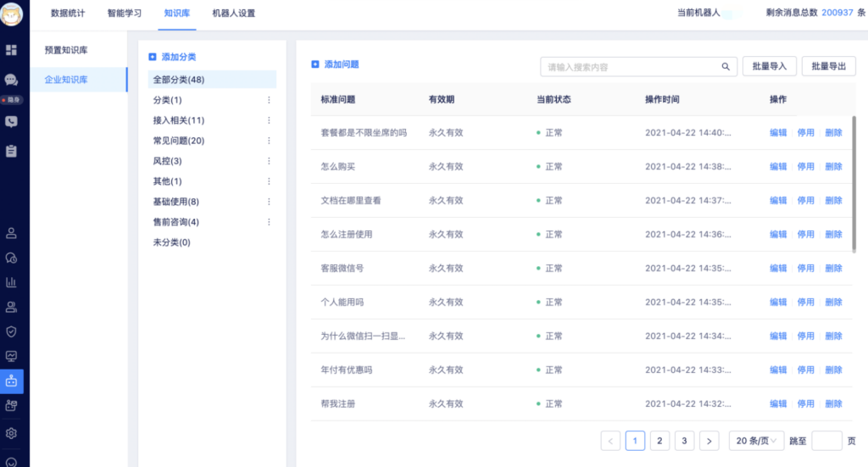
Task: Disable the 怎么注册使用 question
Action: (x=805, y=235)
